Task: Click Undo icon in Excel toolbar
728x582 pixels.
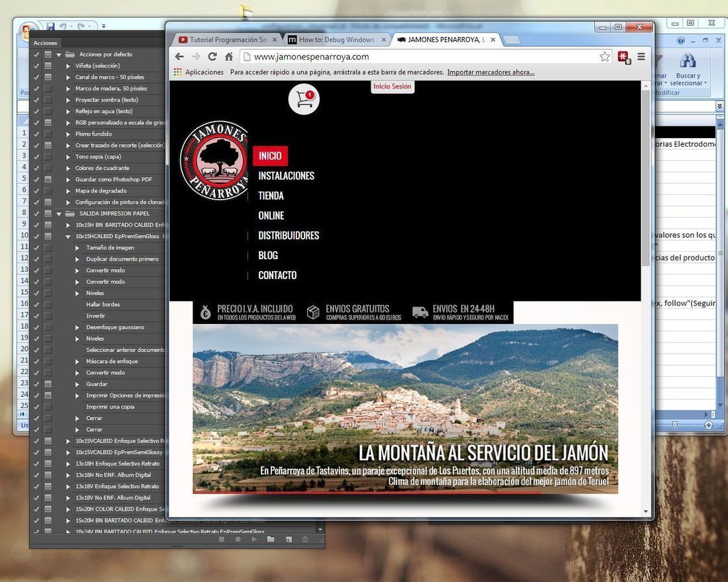Action: pyautogui.click(x=63, y=26)
